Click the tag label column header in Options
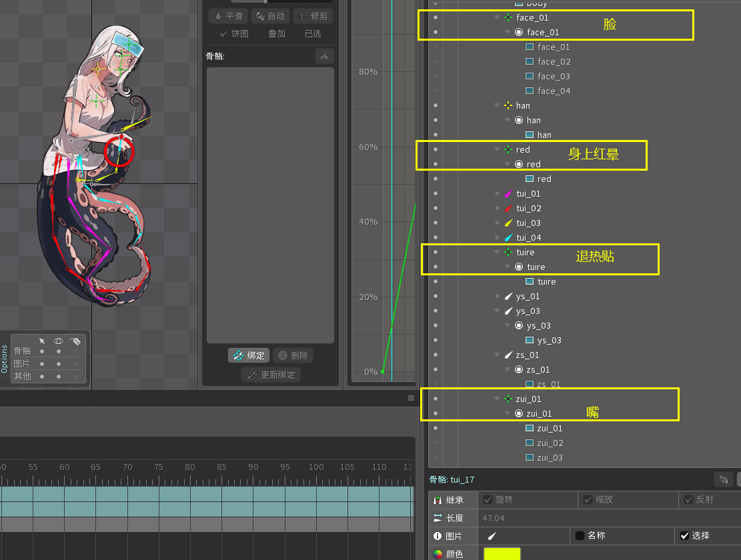Image resolution: width=741 pixels, height=560 pixels. (75, 341)
